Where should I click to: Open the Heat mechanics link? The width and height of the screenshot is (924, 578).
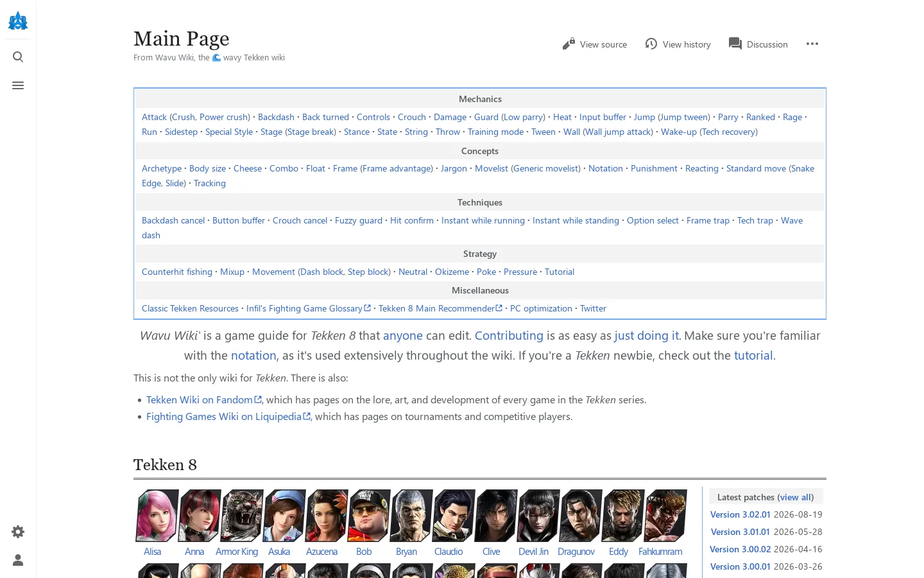[x=562, y=117]
